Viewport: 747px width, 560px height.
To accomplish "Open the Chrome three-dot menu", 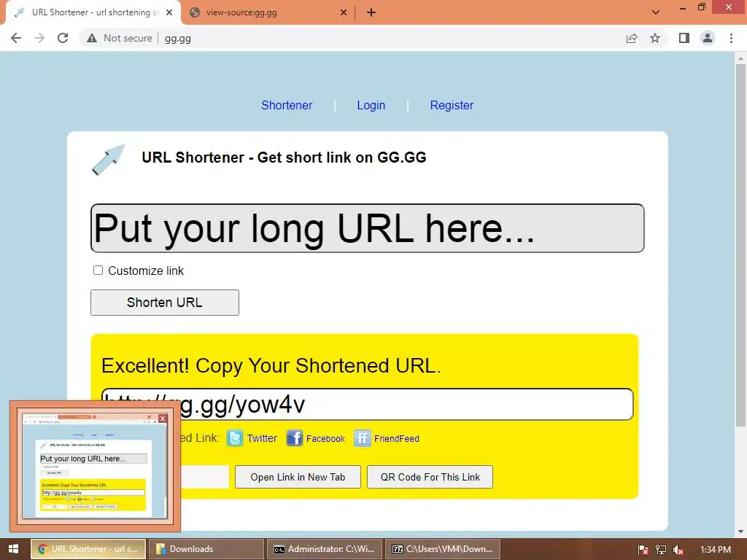I will tap(731, 38).
